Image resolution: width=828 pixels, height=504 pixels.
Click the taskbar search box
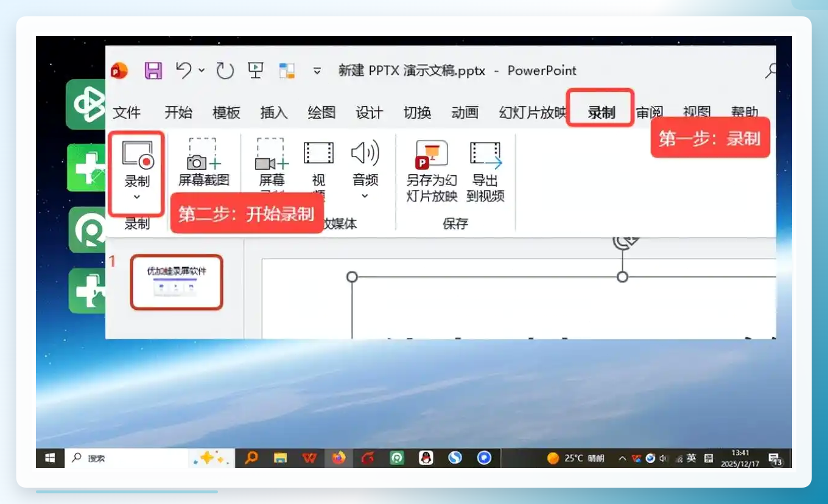tap(127, 458)
